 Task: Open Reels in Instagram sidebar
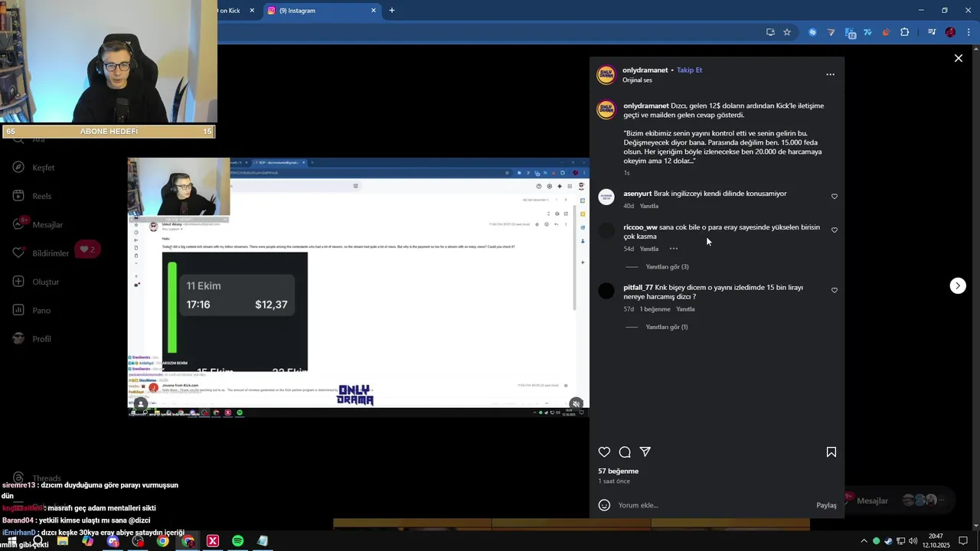pyautogui.click(x=32, y=196)
